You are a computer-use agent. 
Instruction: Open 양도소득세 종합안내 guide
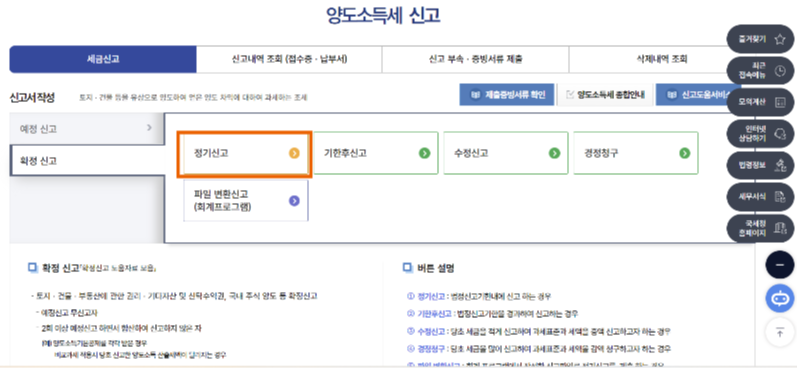pyautogui.click(x=605, y=95)
